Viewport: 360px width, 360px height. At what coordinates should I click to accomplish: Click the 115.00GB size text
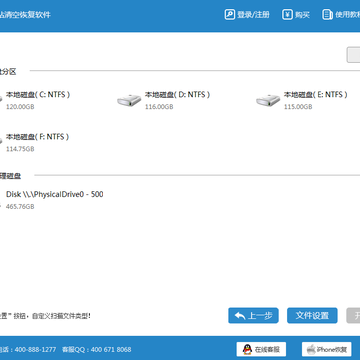click(x=298, y=107)
